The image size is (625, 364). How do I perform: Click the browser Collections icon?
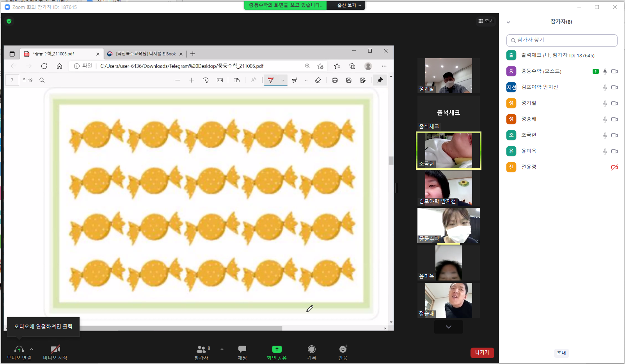(x=352, y=66)
